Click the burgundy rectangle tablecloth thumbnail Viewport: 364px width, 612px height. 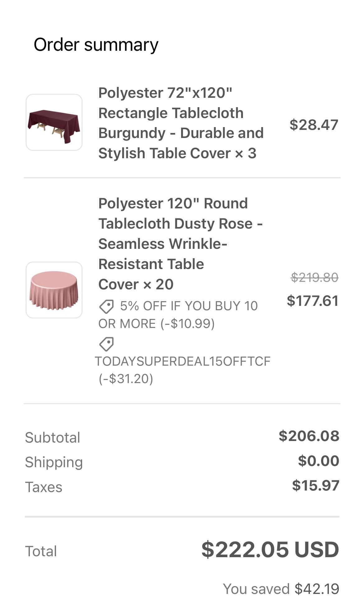[54, 122]
